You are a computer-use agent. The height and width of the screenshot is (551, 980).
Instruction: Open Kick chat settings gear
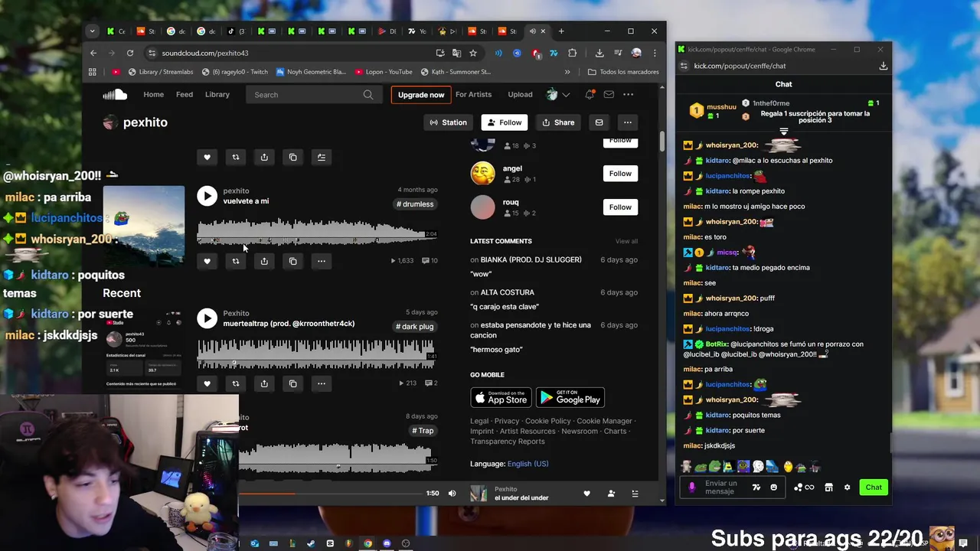pos(847,487)
